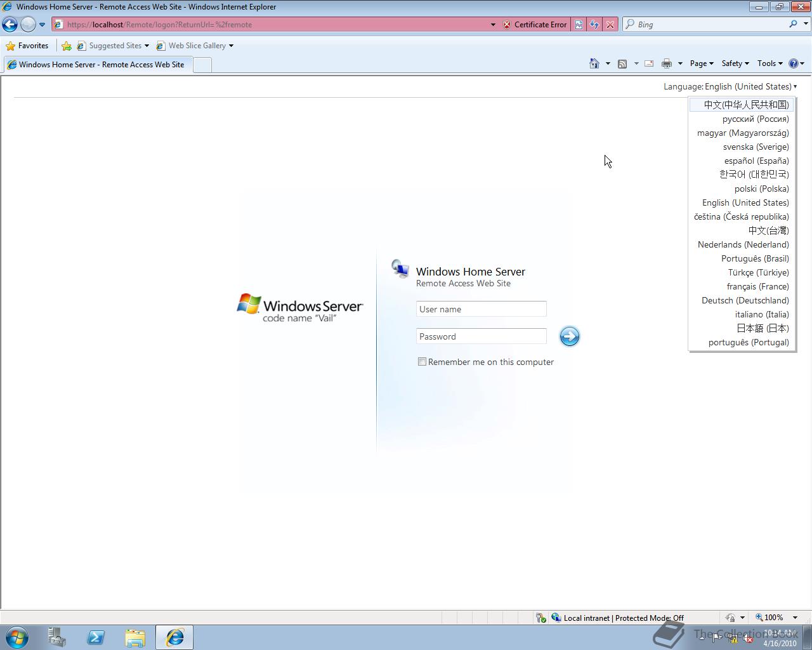
Task: Click the User name field
Action: 481,309
